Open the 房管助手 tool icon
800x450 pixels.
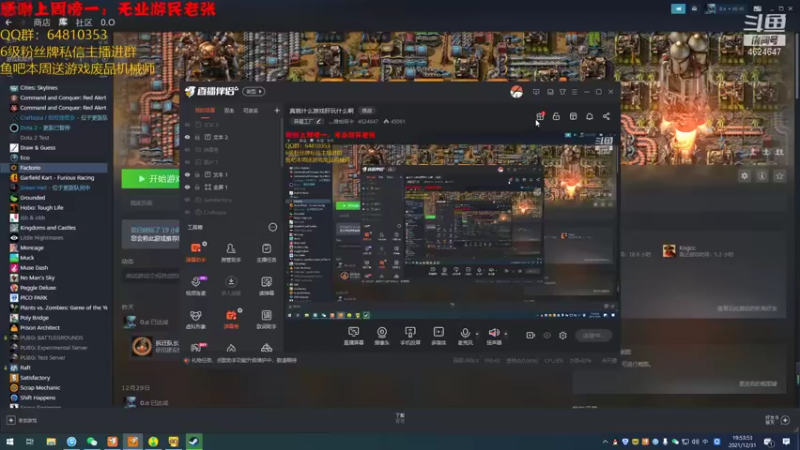(231, 252)
